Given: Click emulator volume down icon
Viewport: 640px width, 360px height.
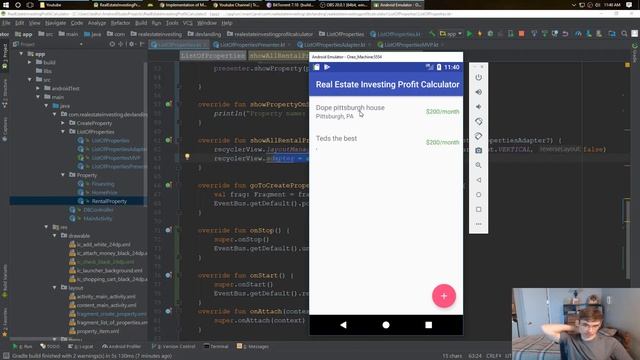Looking at the screenshot, I should pyautogui.click(x=478, y=107).
